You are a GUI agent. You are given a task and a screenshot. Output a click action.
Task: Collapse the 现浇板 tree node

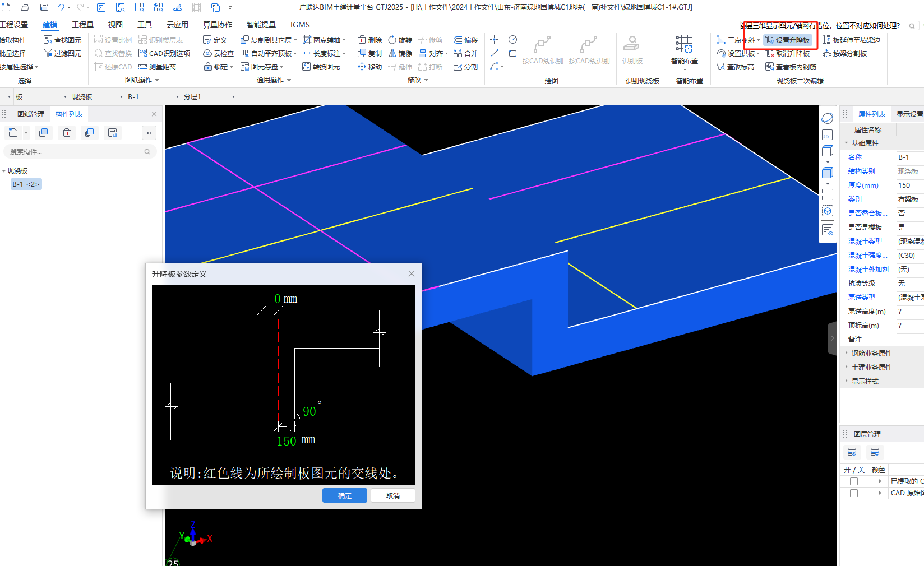[x=4, y=171]
